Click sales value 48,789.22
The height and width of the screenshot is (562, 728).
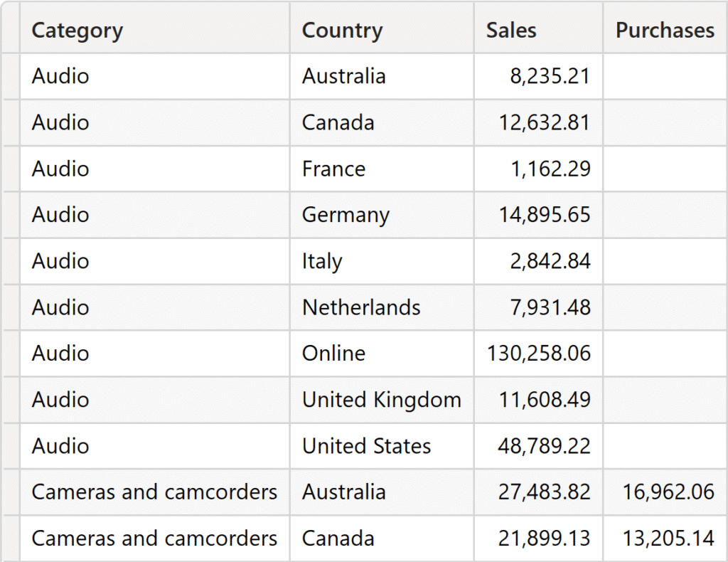(x=544, y=446)
